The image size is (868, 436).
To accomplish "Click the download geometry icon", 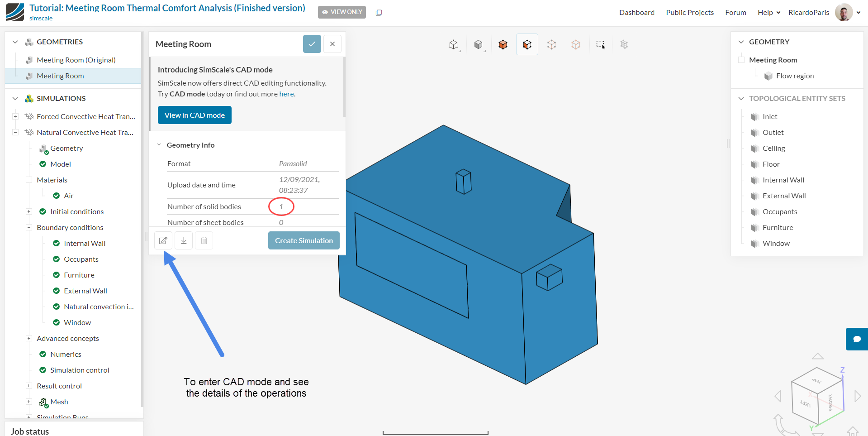I will tap(184, 240).
